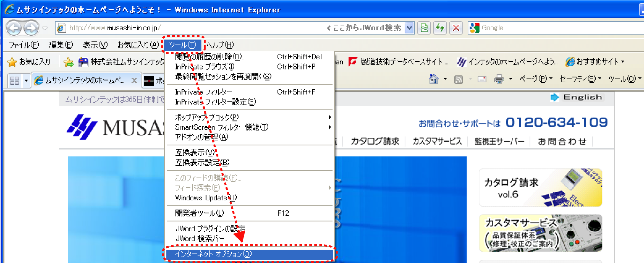Screen dimensions: 644x263
Task: Open the ツール(O) command bar menu
Action: [625, 79]
